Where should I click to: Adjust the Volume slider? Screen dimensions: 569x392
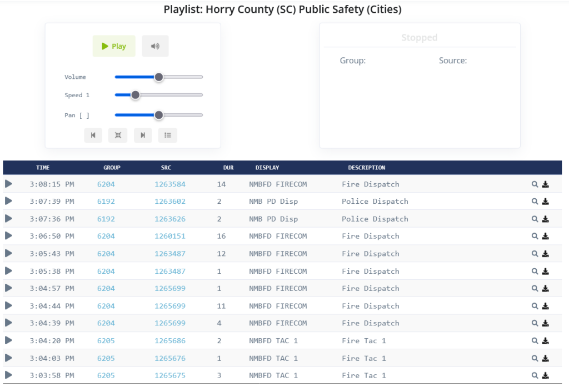click(x=159, y=77)
